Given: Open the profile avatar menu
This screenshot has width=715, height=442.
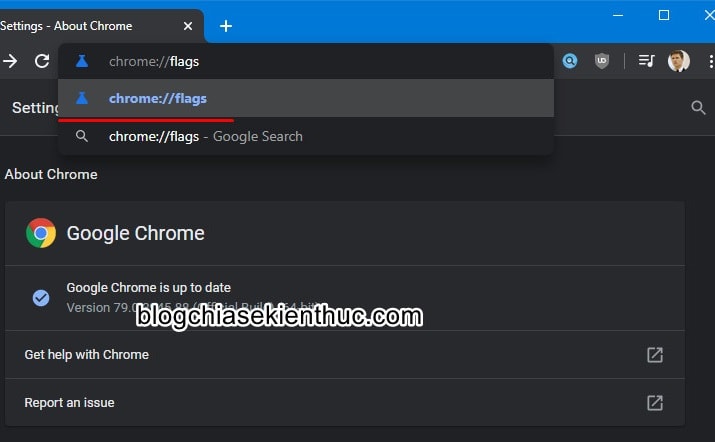Looking at the screenshot, I should [x=679, y=61].
